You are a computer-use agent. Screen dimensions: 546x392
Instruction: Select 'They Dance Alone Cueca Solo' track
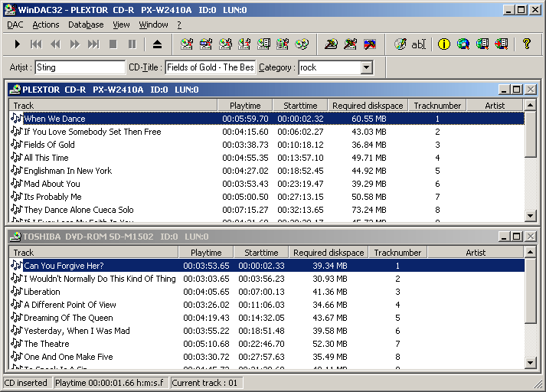tap(266, 210)
